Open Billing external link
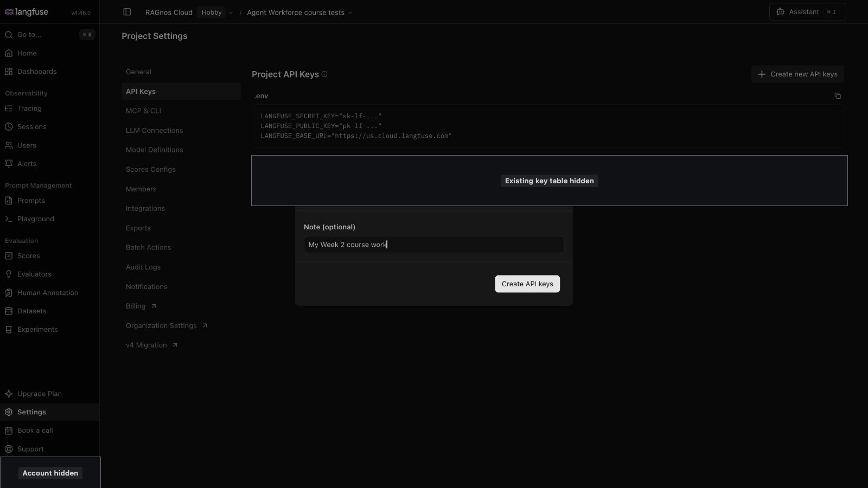Screen dimensions: 868x488 (x=181, y=306)
